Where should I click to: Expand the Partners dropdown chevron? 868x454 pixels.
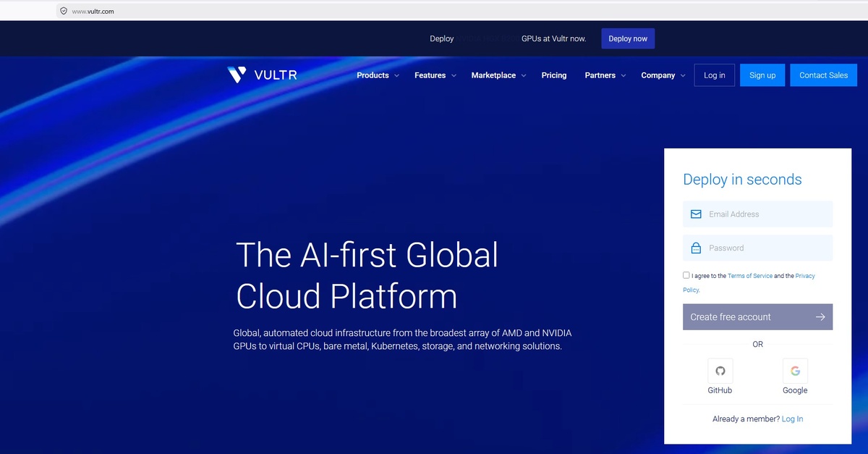pyautogui.click(x=623, y=76)
